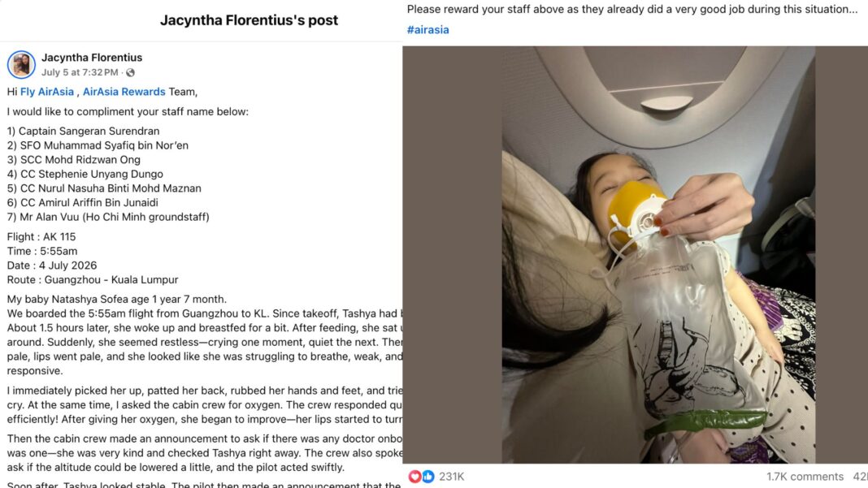Open the 1.7K comments list
This screenshot has width=868, height=488.
click(805, 477)
